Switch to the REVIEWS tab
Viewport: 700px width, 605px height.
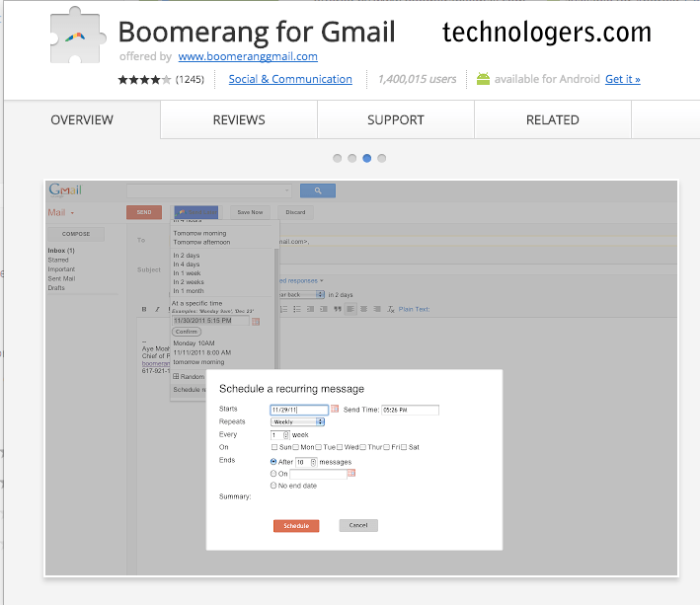pyautogui.click(x=239, y=120)
